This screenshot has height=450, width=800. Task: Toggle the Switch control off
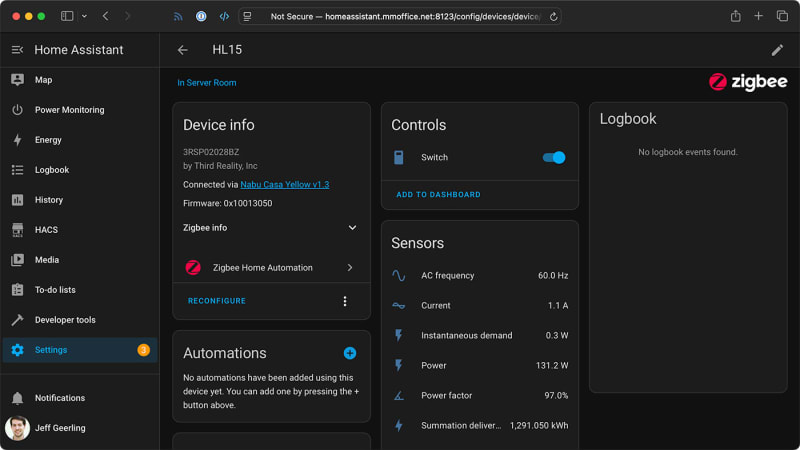[x=554, y=157]
